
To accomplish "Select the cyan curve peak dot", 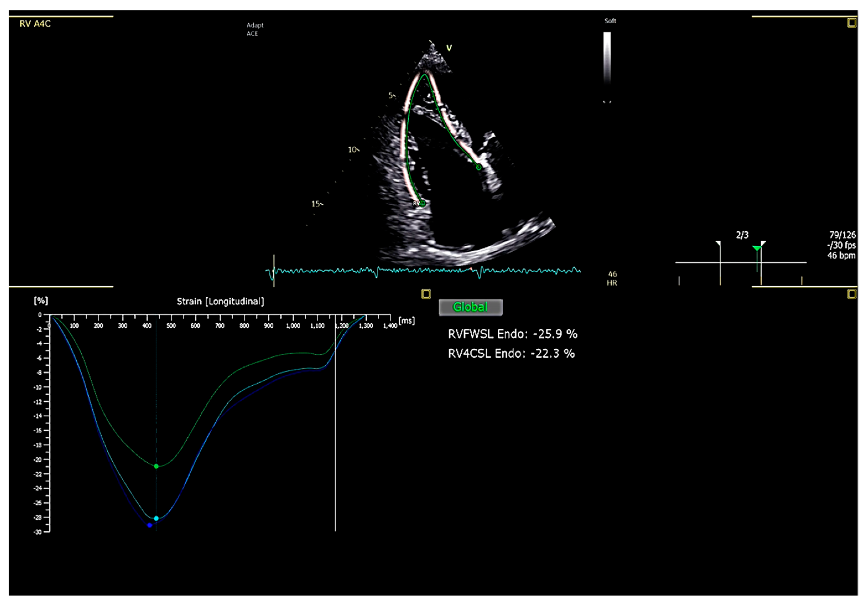I will tap(156, 518).
